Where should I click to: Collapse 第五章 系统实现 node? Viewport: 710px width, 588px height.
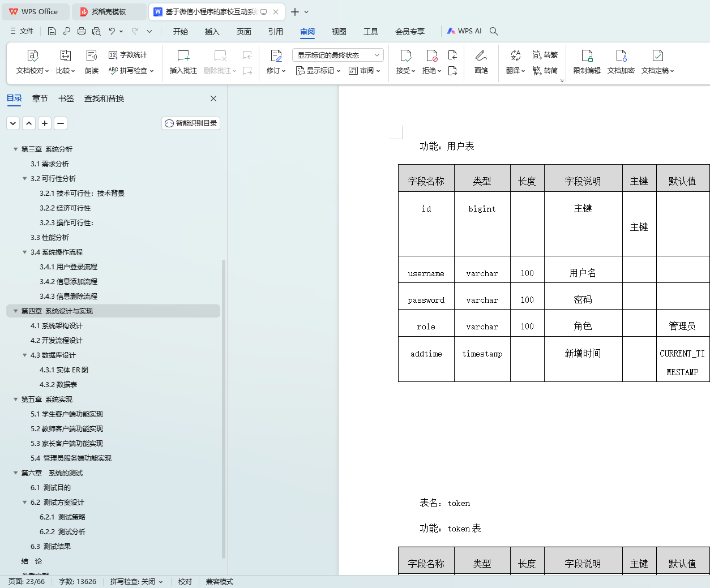coord(15,400)
